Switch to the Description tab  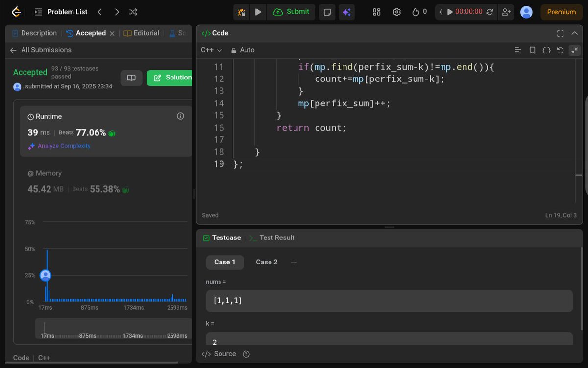coord(34,33)
